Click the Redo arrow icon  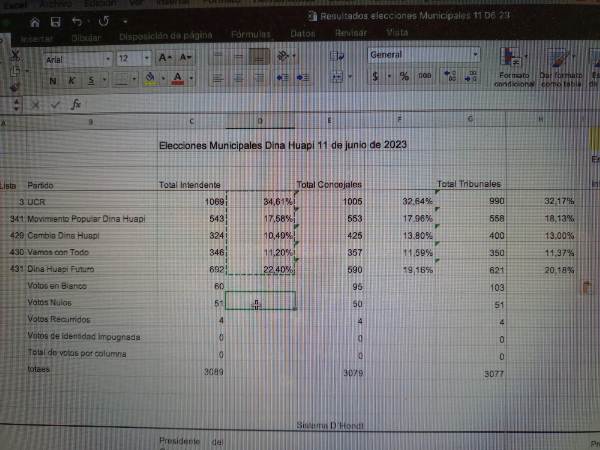click(x=104, y=21)
